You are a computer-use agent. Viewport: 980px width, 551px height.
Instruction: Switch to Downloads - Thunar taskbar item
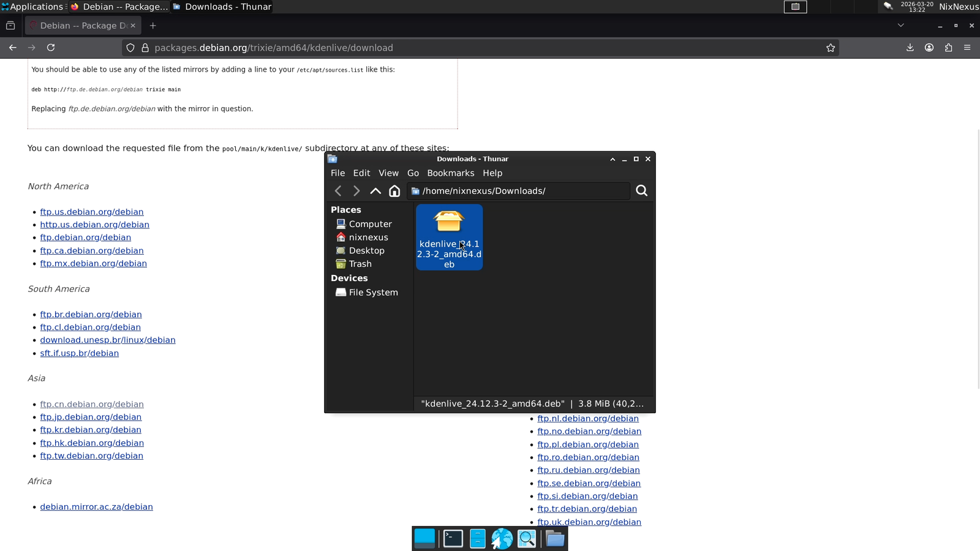[222, 7]
